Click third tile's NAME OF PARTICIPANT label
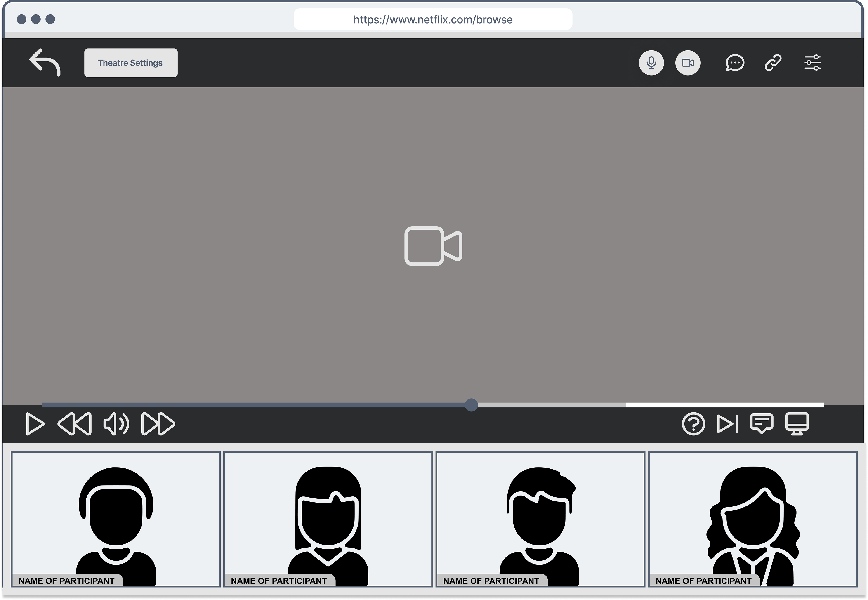Image resolution: width=868 pixels, height=600 pixels. coord(491,581)
